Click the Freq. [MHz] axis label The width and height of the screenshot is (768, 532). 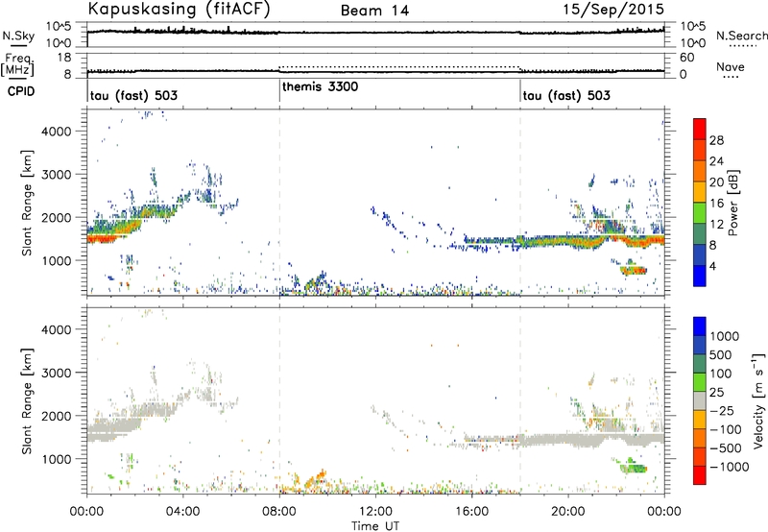tap(18, 64)
